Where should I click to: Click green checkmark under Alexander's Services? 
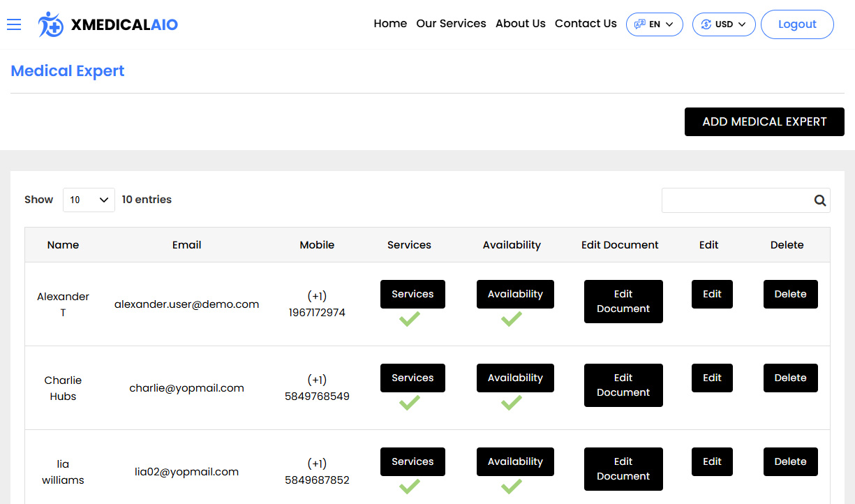click(x=409, y=319)
